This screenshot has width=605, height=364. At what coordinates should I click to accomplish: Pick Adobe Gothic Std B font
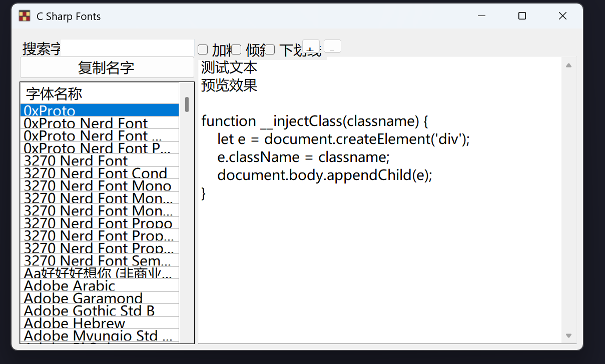(x=99, y=310)
